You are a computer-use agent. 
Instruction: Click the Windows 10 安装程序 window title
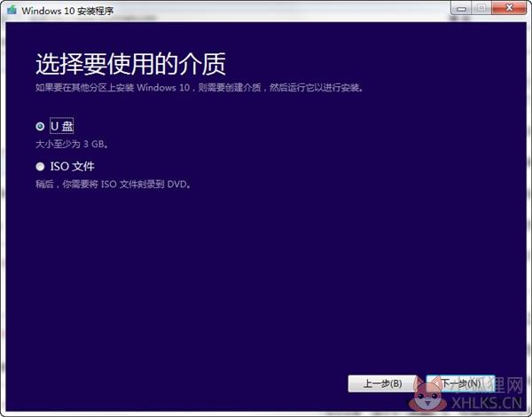(67, 11)
